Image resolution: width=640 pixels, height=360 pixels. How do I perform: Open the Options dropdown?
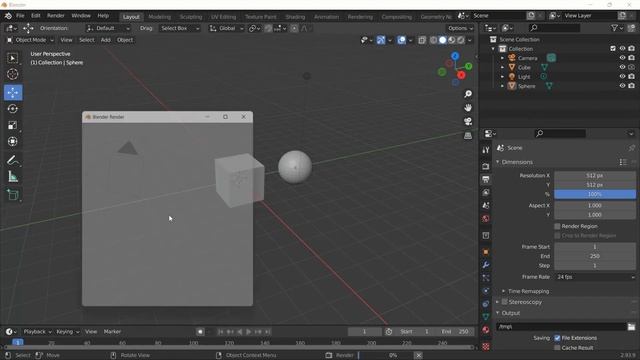[460, 29]
